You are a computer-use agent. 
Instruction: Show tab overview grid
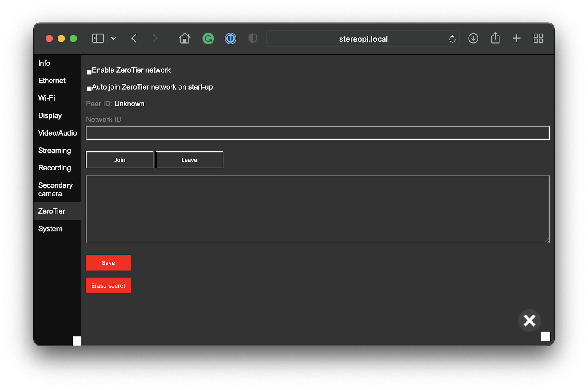[x=538, y=38]
